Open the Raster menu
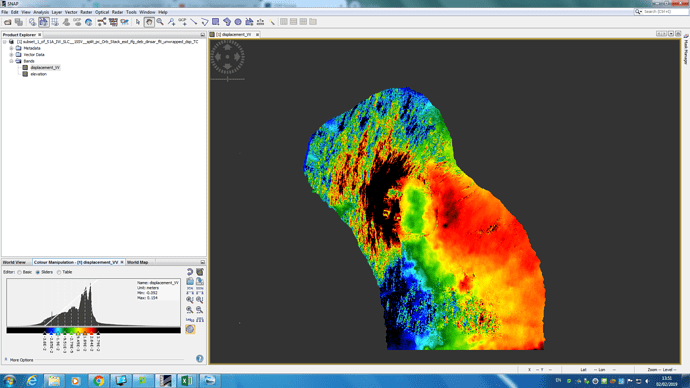690x388 pixels. [x=86, y=12]
